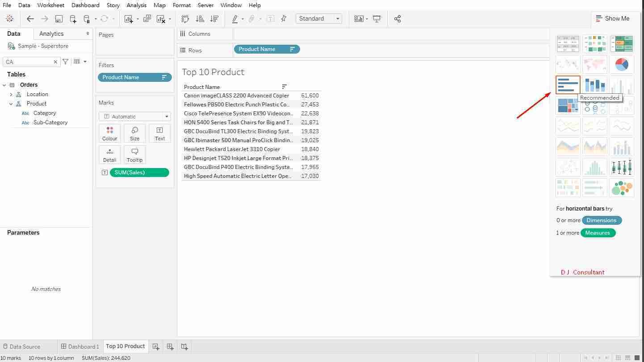Clear the CA search field
The height and width of the screenshot is (362, 644).
point(55,62)
